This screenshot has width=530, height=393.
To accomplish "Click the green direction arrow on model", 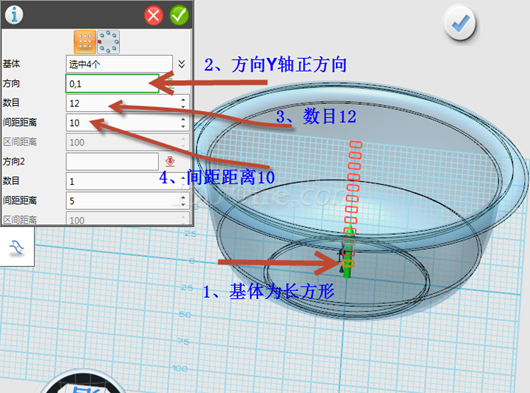I will [x=348, y=252].
